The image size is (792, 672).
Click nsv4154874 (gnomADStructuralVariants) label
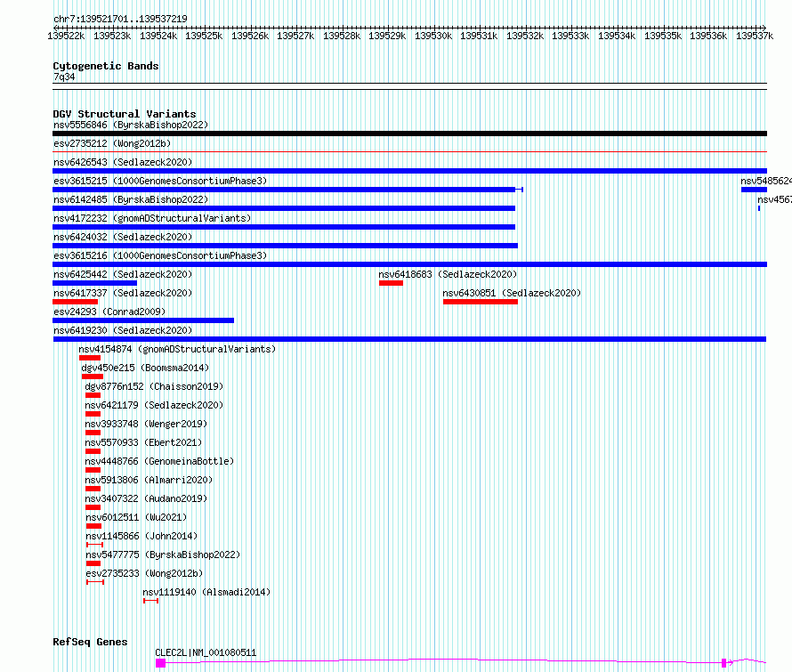177,349
